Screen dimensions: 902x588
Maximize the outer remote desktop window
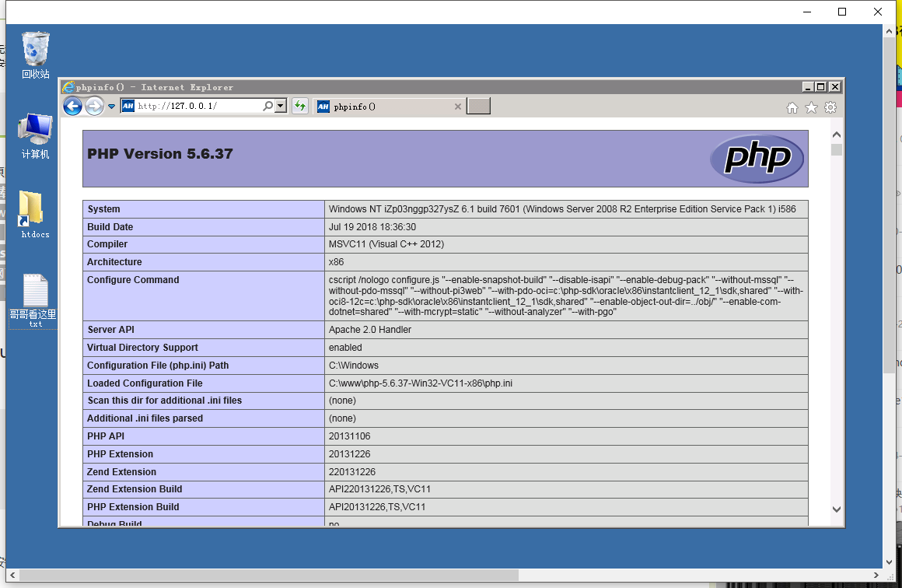point(842,12)
